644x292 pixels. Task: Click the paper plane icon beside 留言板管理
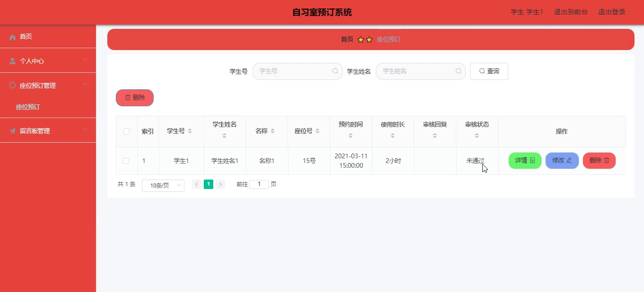click(x=13, y=131)
